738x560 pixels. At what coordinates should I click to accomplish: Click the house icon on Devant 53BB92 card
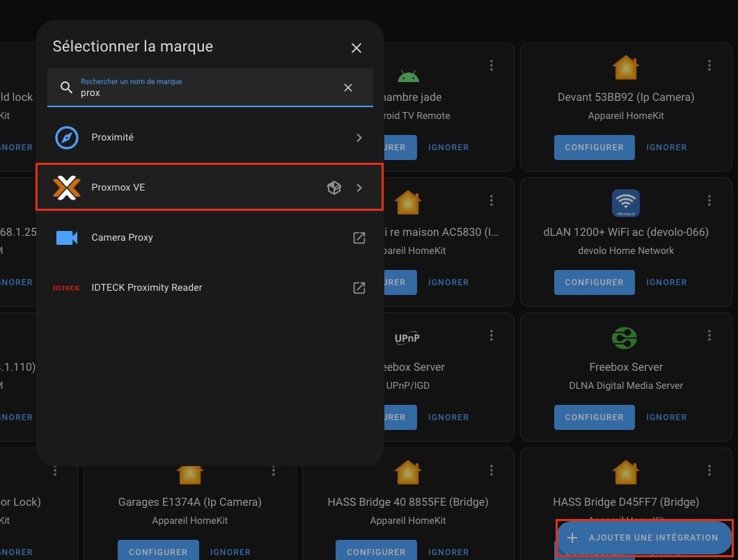click(625, 67)
